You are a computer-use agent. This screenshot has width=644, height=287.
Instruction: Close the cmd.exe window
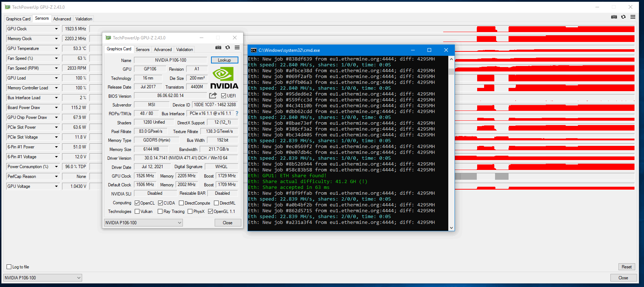click(446, 50)
